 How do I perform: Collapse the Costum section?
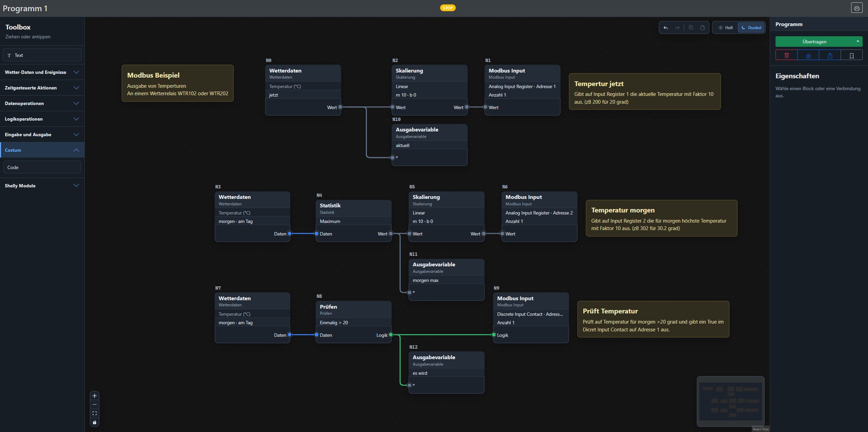(x=42, y=150)
